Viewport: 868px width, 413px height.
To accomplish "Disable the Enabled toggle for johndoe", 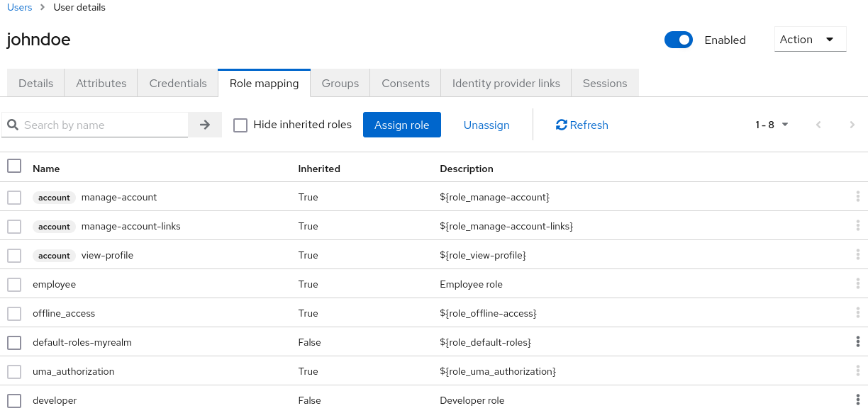I will (679, 40).
